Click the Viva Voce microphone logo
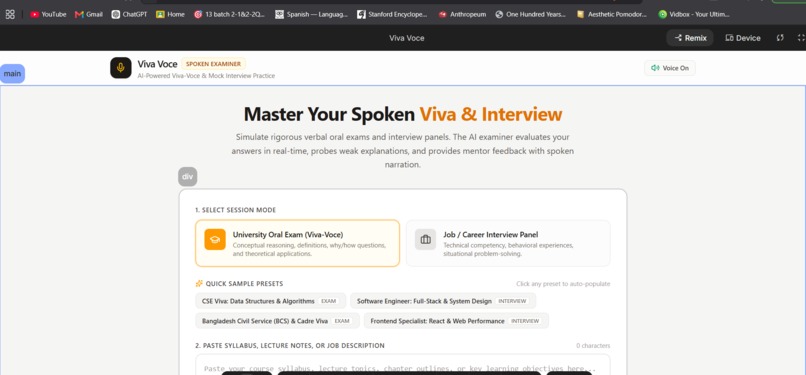The width and height of the screenshot is (806, 375). [x=121, y=68]
